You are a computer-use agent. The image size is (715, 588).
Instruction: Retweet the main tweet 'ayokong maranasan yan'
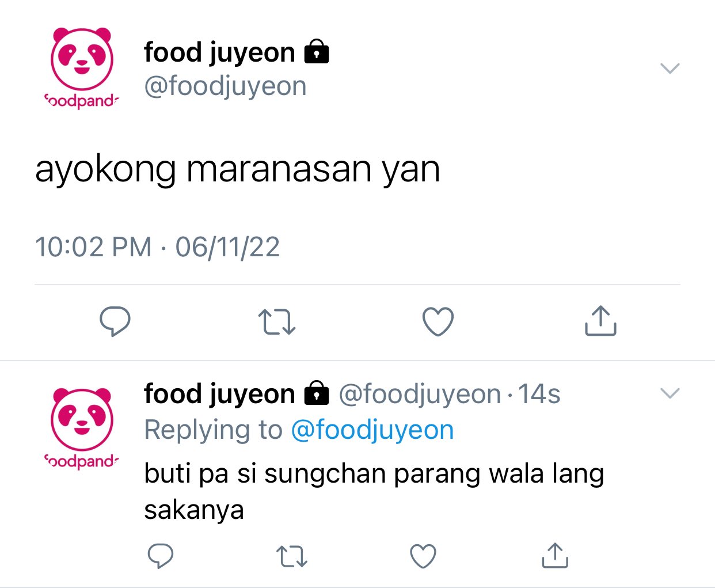tap(277, 322)
